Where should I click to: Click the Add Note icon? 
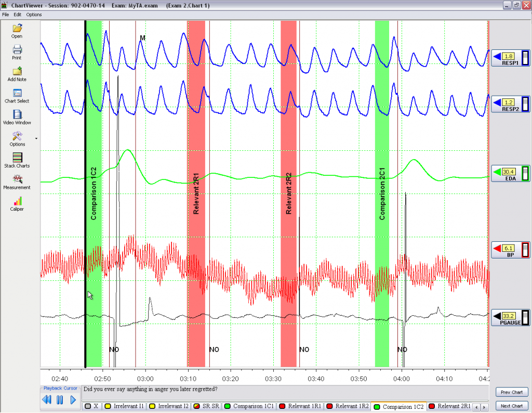pyautogui.click(x=17, y=72)
